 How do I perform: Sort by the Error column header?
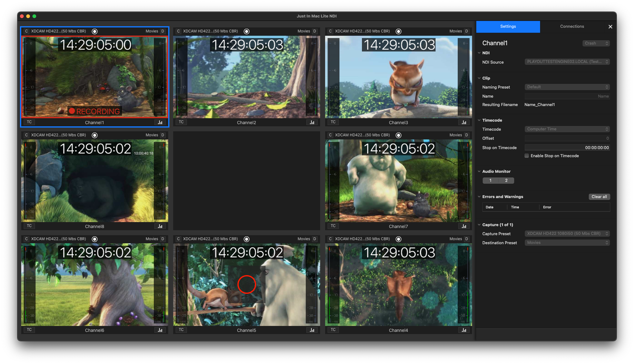click(574, 207)
